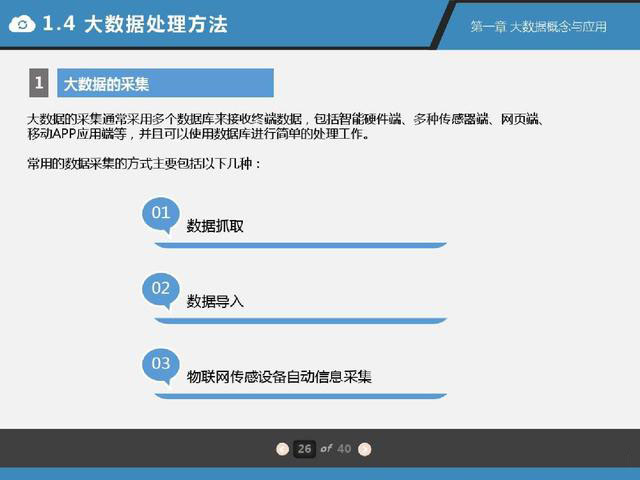Click the total page count 40
Screen dimensions: 640x480
tap(344, 449)
